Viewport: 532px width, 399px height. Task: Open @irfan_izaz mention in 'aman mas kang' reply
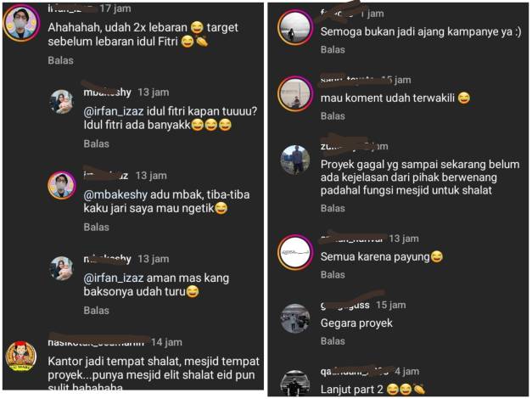(114, 278)
